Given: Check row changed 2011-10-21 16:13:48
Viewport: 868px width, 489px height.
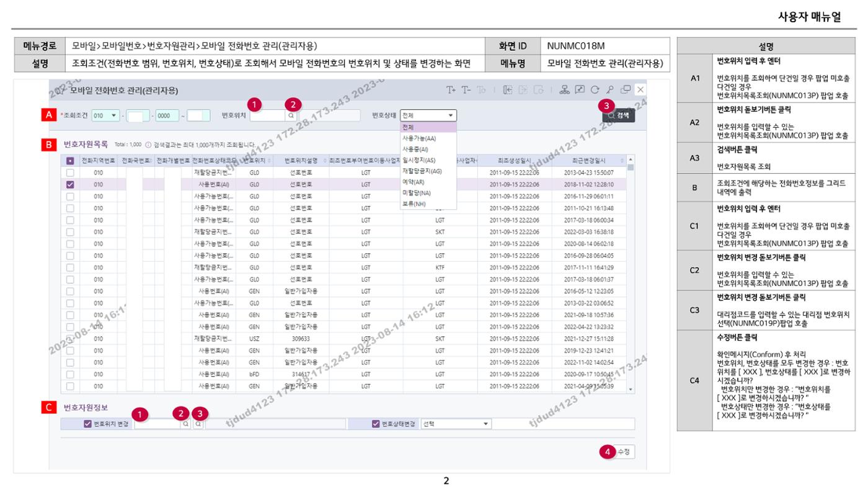Looking at the screenshot, I should (x=70, y=208).
